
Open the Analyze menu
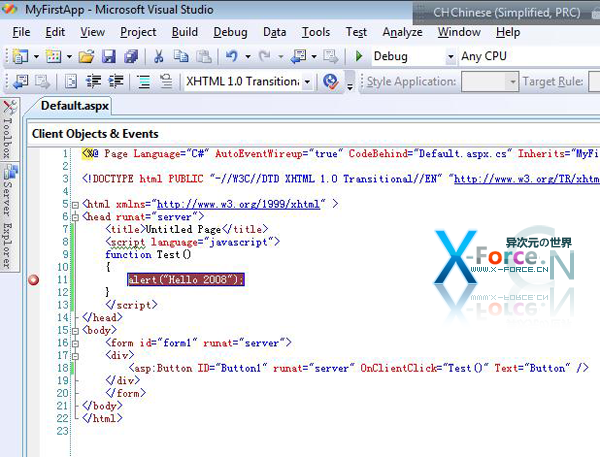402,32
